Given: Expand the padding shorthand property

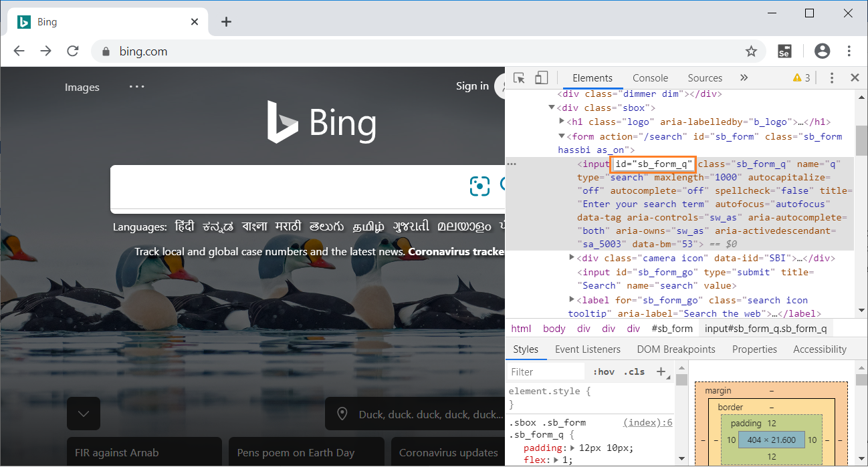Looking at the screenshot, I should tap(572, 448).
